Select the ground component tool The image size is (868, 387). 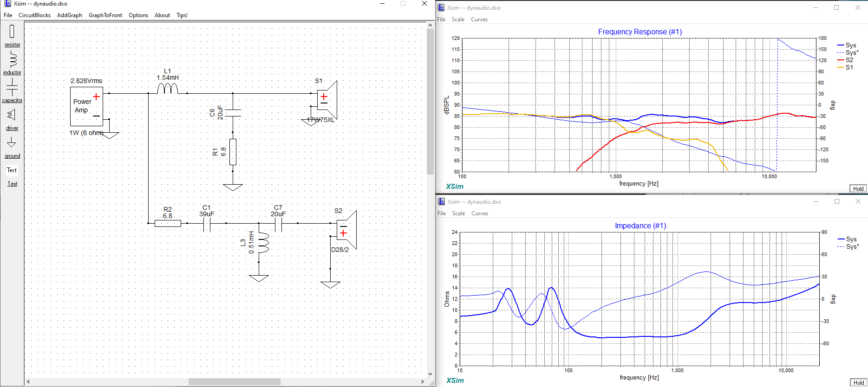[12, 147]
